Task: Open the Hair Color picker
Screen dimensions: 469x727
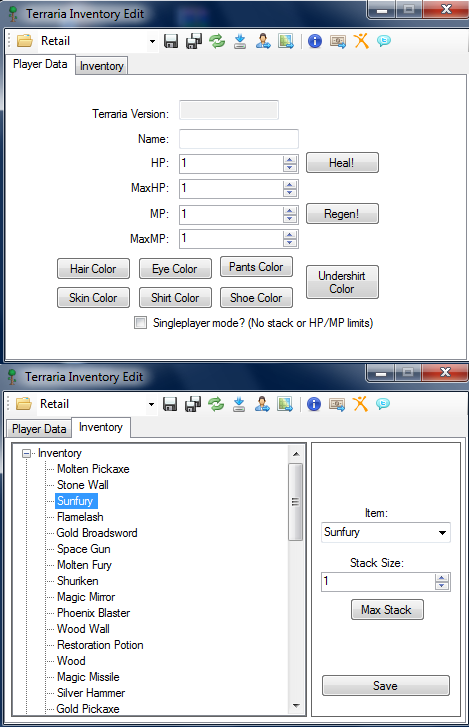Action: (93, 269)
